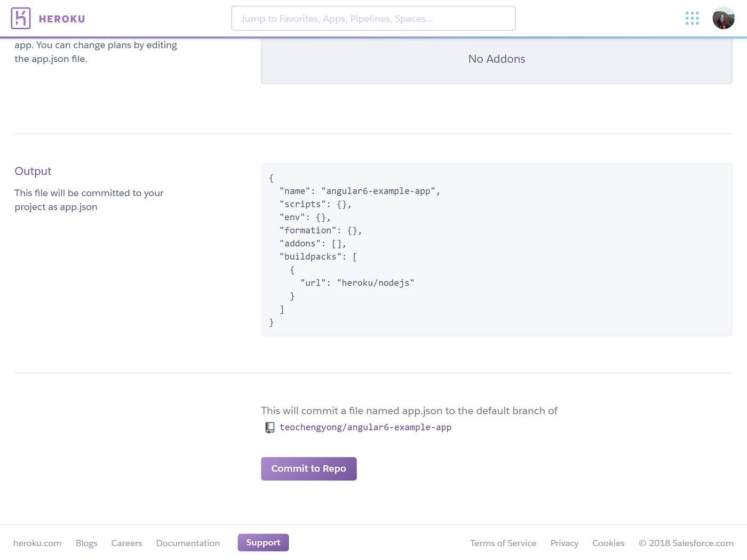Screen dimensions: 747x560
Task: Open the app switcher grid icon
Action: point(692,19)
